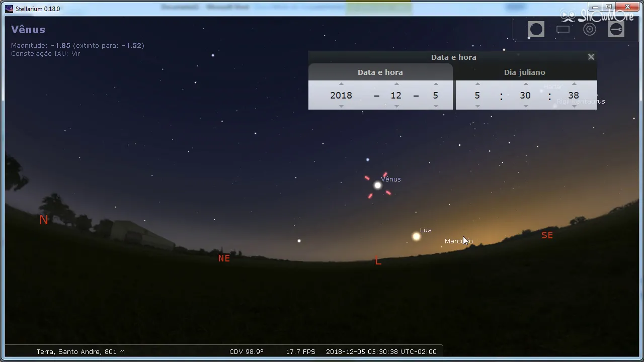Increase the minutes 30 with up arrow

(x=526, y=84)
